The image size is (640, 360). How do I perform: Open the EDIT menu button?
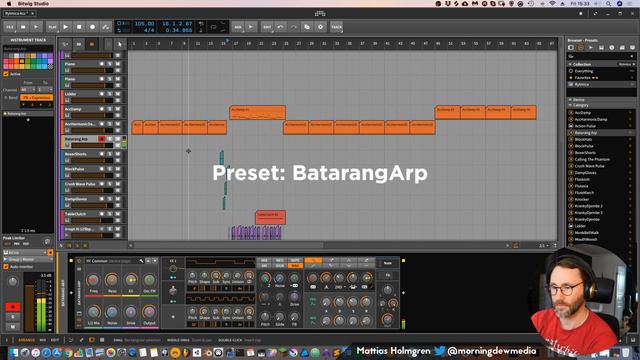(x=267, y=27)
